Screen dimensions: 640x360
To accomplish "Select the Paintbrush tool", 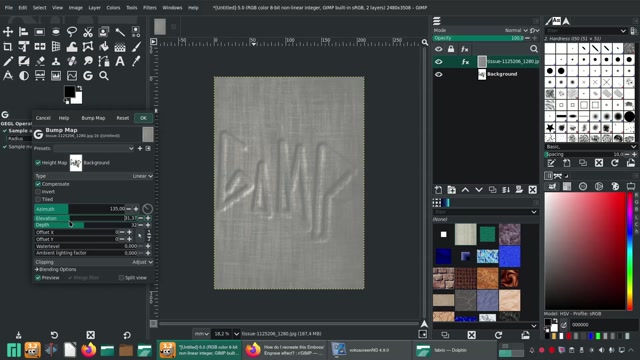I will (x=136, y=47).
